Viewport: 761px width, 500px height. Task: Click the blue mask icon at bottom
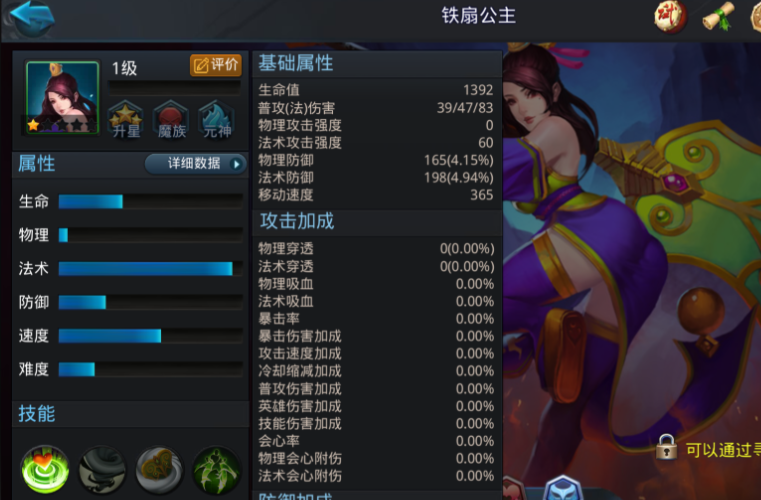(x=563, y=488)
